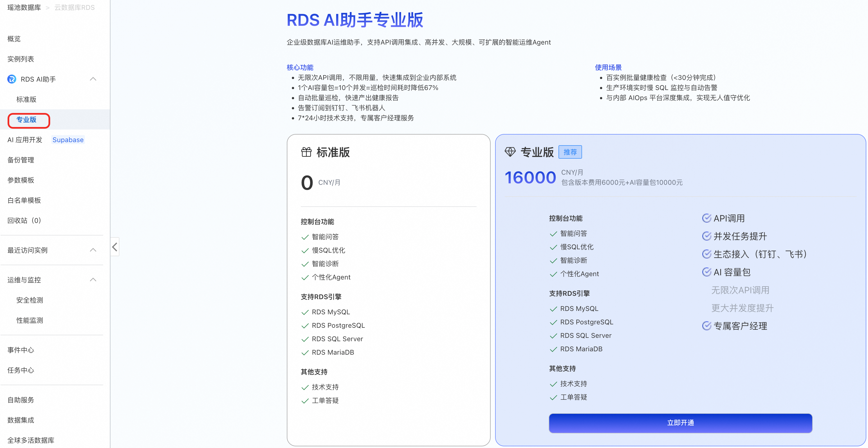Open 事件中心
The width and height of the screenshot is (868, 448).
[21, 350]
